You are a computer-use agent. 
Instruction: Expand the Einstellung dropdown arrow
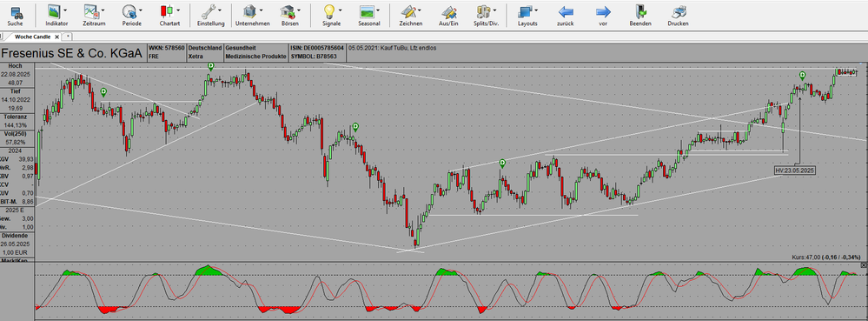(x=220, y=10)
